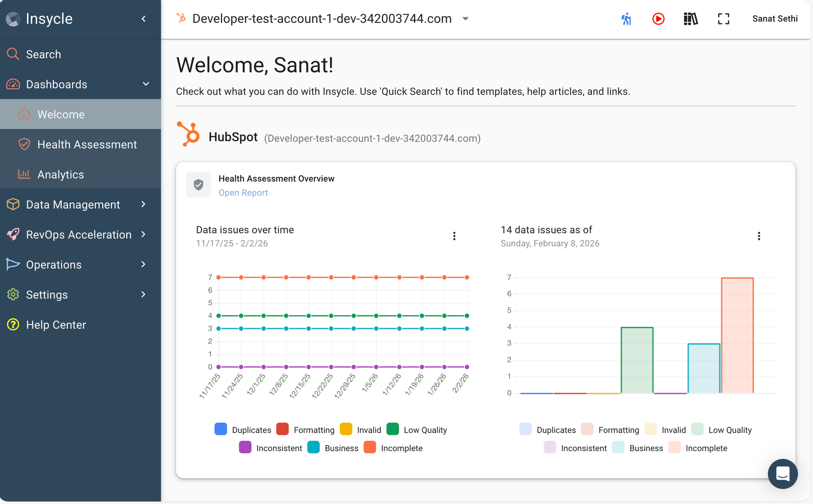Open the account selector dropdown
Screen dimensions: 813x504
pyautogui.click(x=465, y=19)
